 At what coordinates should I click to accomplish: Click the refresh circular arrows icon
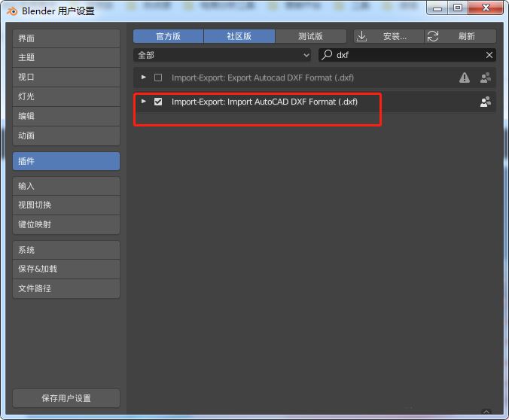(433, 36)
